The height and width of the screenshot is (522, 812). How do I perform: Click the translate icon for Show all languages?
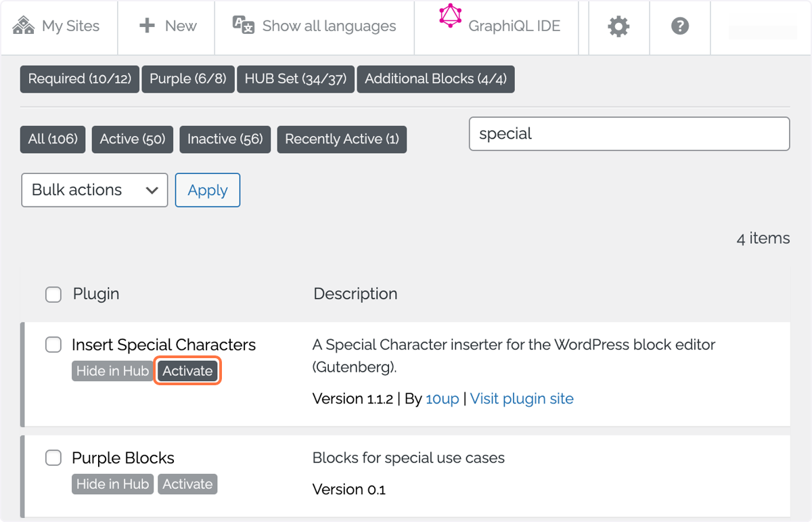click(243, 25)
